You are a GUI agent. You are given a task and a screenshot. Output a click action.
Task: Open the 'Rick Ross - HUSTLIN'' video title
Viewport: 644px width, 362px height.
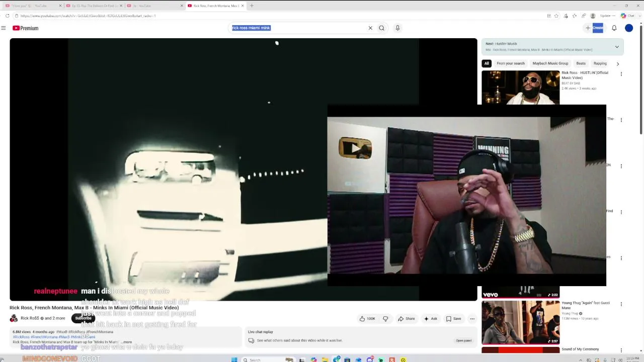585,75
